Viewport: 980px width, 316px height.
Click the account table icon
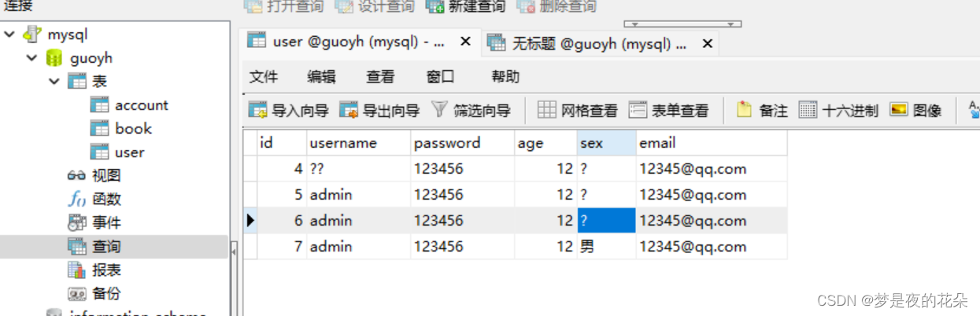tap(99, 105)
